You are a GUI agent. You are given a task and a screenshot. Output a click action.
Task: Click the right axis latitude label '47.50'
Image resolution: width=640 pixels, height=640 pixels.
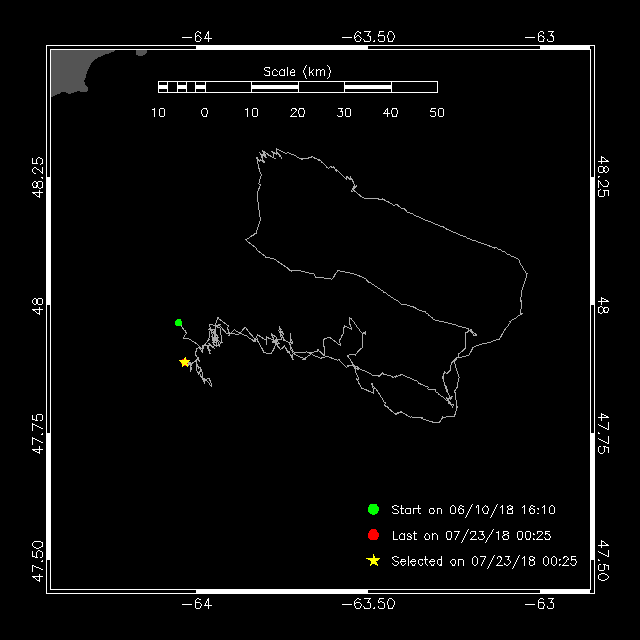tap(603, 561)
